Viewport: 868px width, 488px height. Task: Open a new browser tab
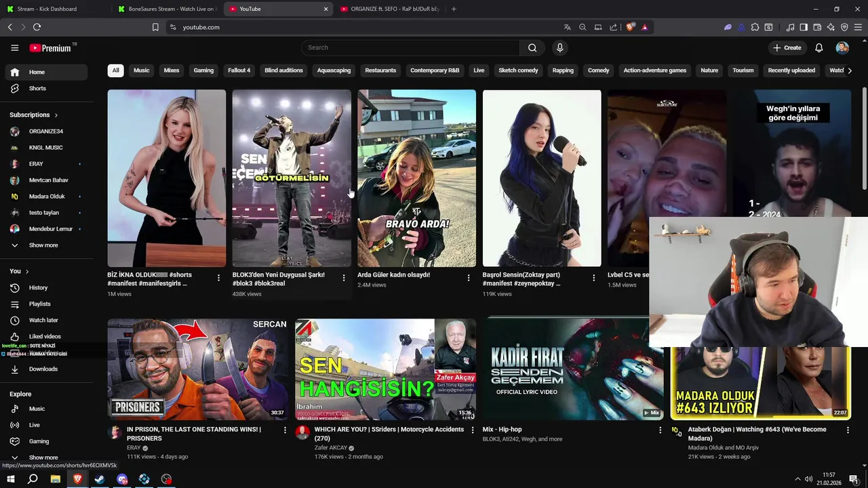454,9
